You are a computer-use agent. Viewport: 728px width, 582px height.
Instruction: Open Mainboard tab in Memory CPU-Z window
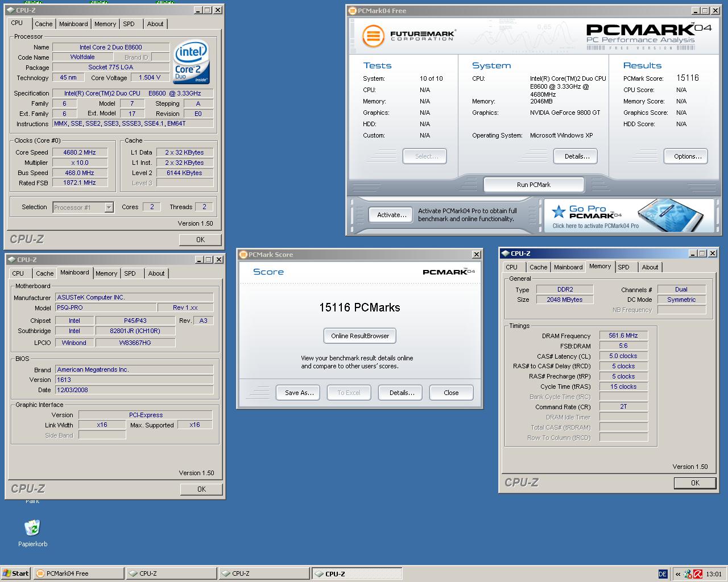[568, 267]
